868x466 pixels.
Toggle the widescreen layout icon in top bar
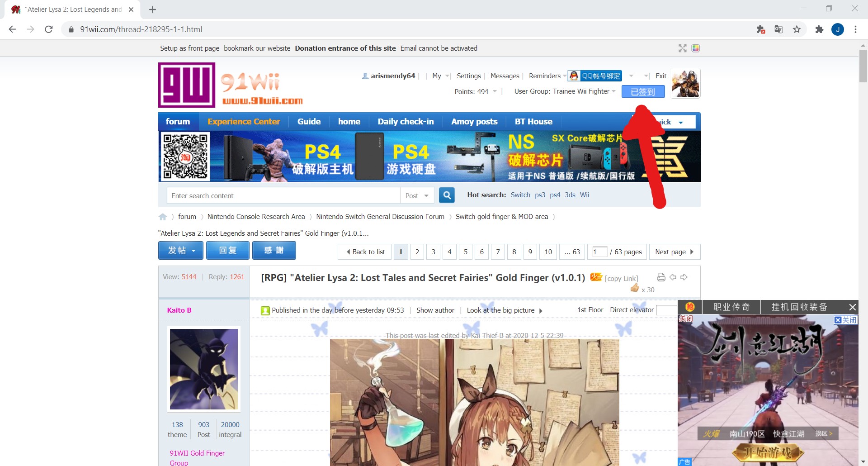683,48
